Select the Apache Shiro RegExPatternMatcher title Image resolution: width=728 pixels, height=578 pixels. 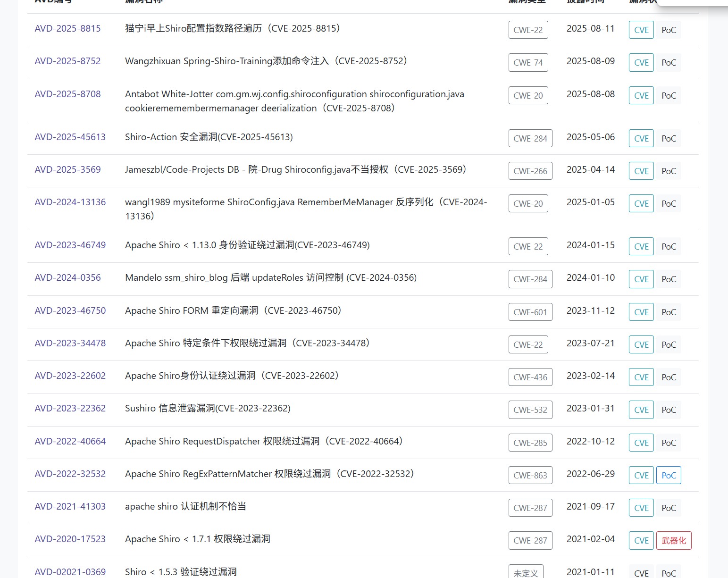click(x=270, y=474)
